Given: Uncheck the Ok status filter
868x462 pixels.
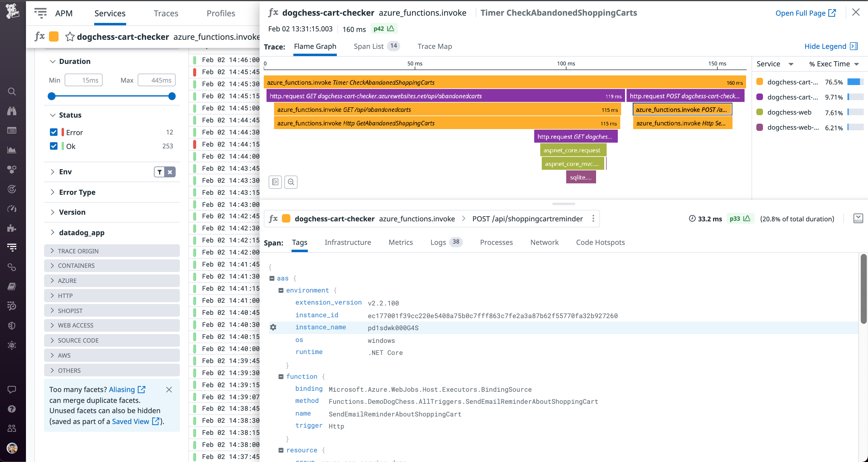Looking at the screenshot, I should [54, 146].
